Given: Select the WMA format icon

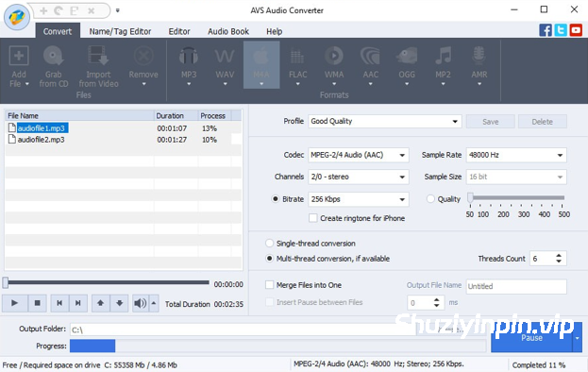Looking at the screenshot, I should point(334,57).
